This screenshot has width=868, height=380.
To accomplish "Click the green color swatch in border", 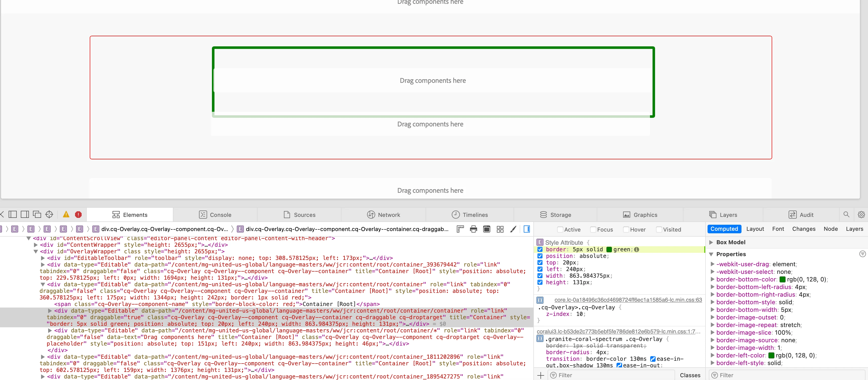I will tap(609, 249).
